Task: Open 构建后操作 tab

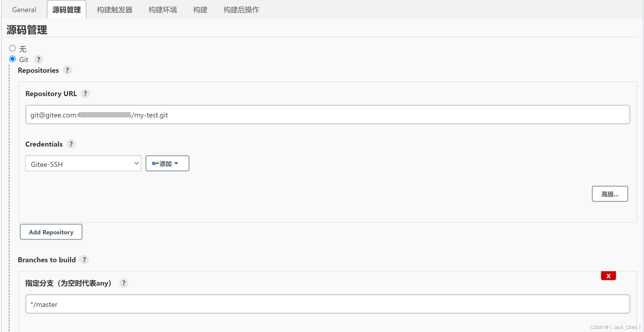Action: click(241, 10)
